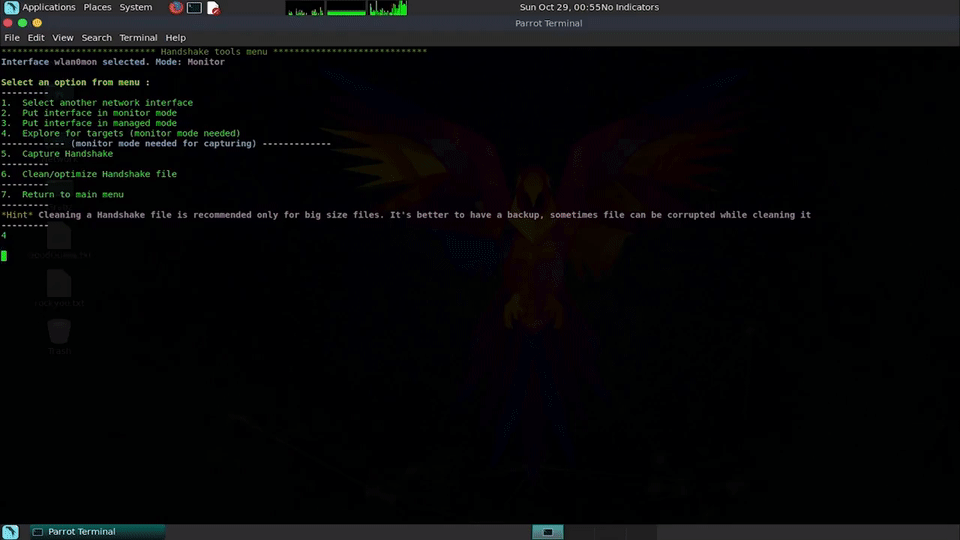Click the No Indicators panel label

click(631, 7)
